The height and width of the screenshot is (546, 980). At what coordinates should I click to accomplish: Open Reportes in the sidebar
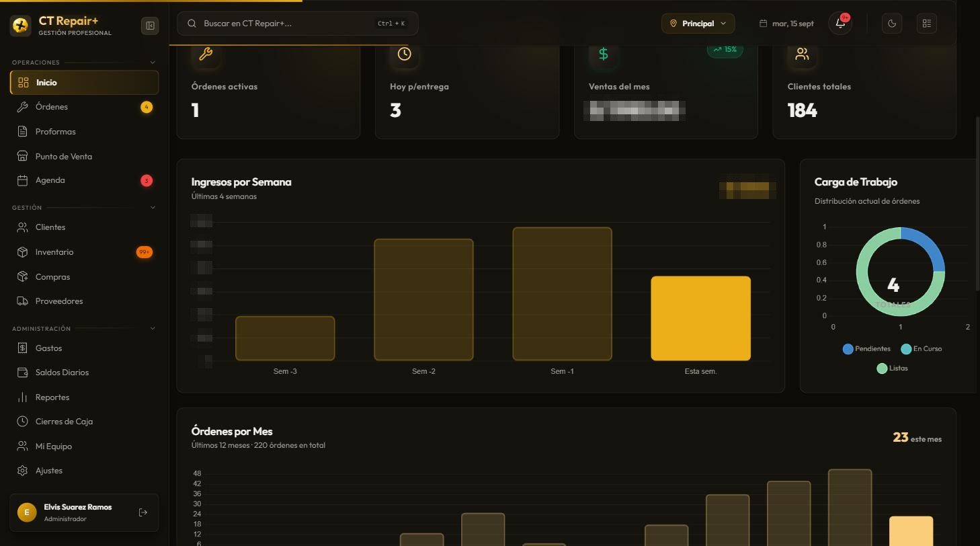(85, 397)
